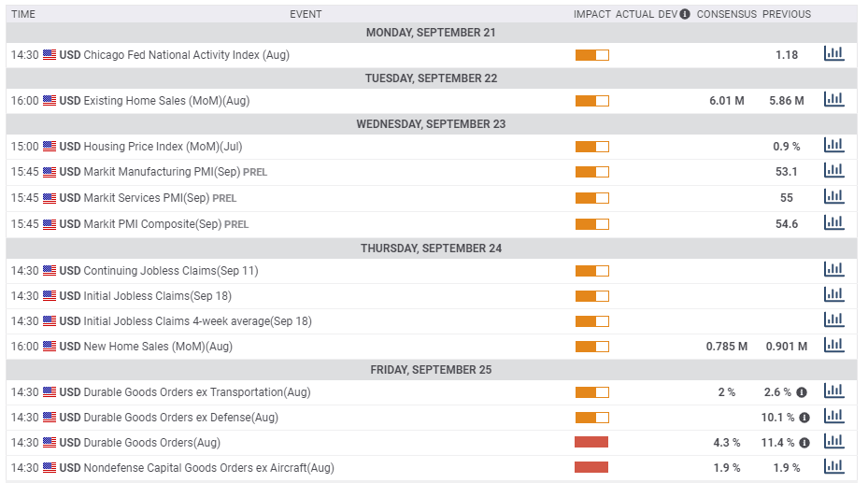Open chart icon for Chicago Fed National Activity Index
868x483 pixels.
[x=833, y=54]
